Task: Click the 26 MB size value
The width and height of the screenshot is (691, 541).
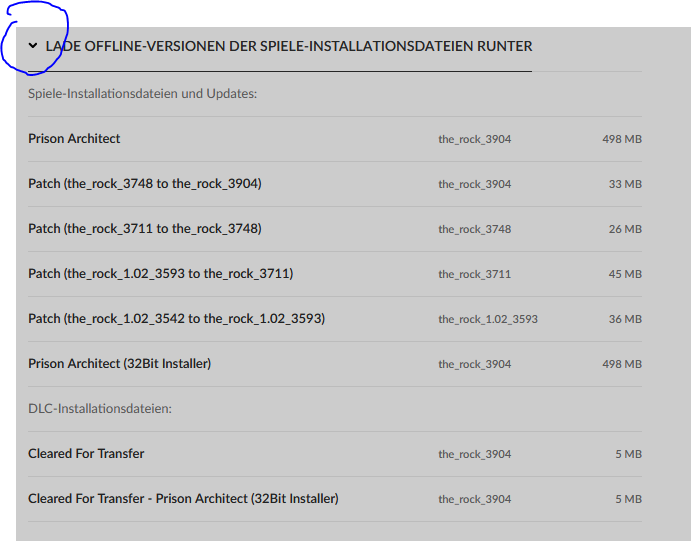Action: tap(625, 229)
